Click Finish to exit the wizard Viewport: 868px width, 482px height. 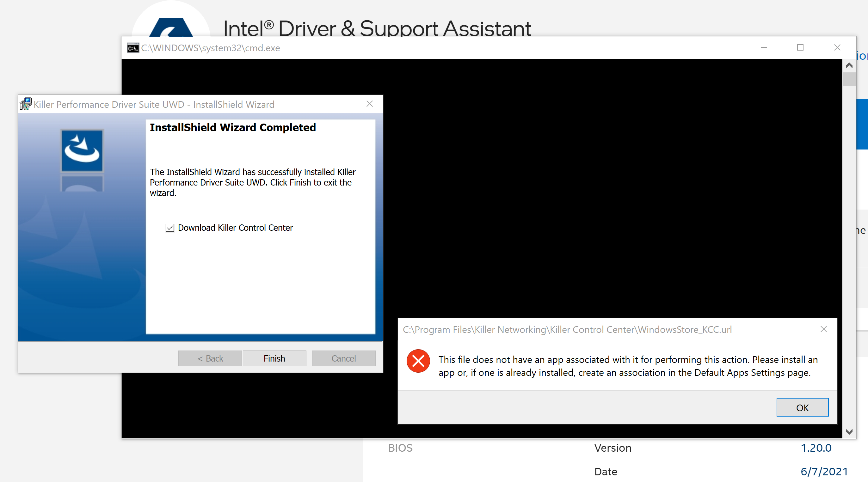click(274, 358)
